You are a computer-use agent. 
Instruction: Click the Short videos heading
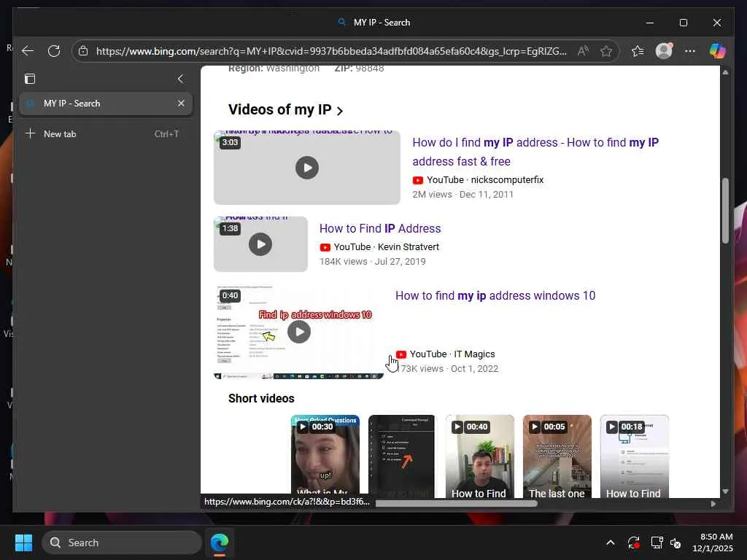pos(261,399)
